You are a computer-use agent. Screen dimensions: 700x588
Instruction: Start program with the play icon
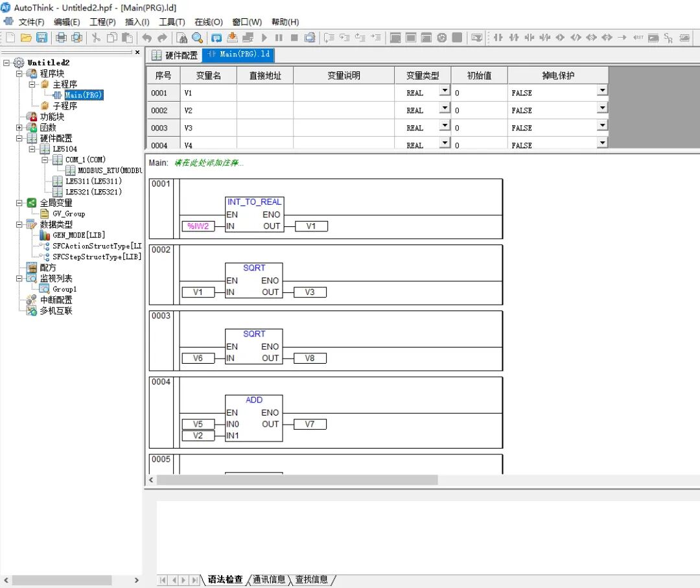click(x=264, y=38)
